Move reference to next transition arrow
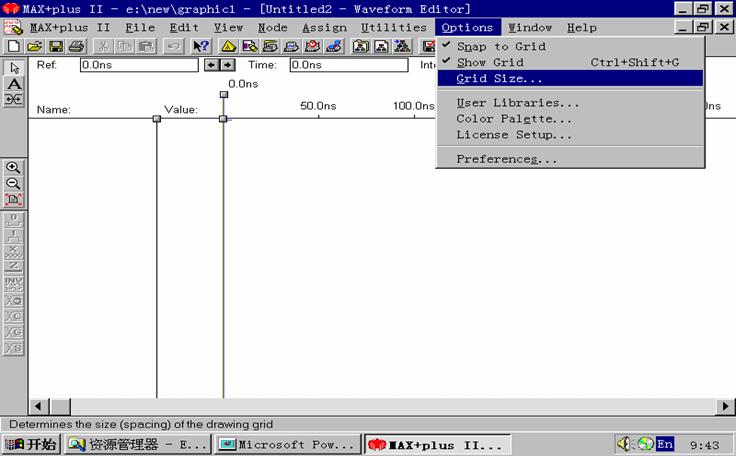The image size is (736, 456). [x=228, y=65]
